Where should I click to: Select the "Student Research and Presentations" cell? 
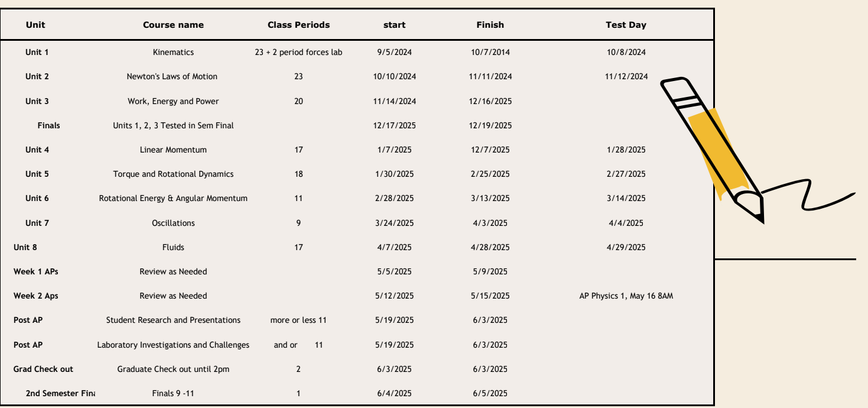(173, 320)
